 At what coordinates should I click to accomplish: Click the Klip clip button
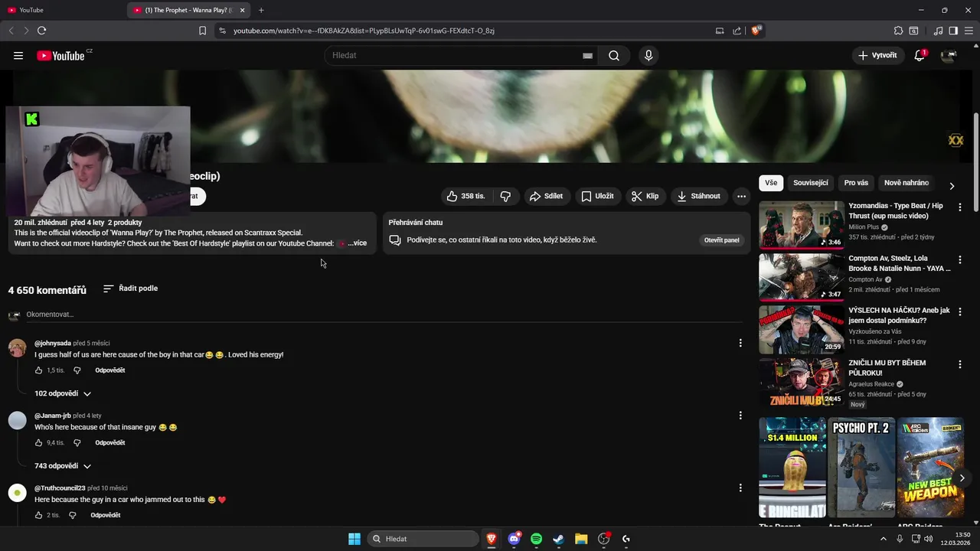point(645,196)
